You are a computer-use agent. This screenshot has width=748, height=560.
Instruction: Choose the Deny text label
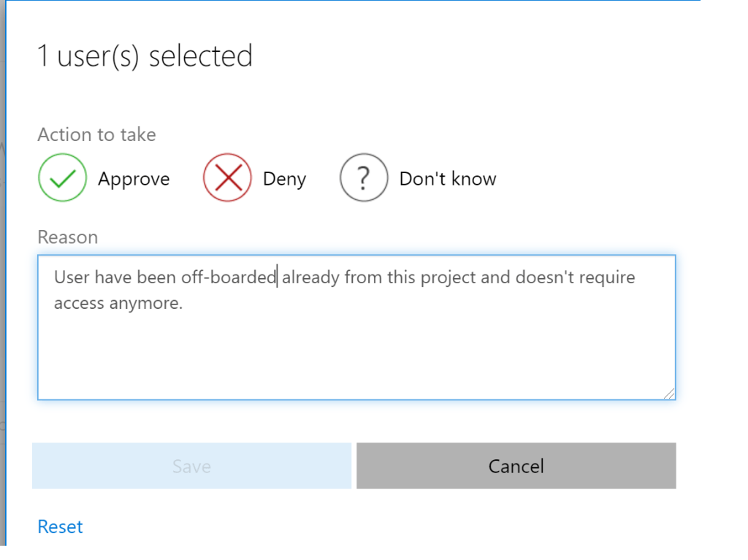284,179
